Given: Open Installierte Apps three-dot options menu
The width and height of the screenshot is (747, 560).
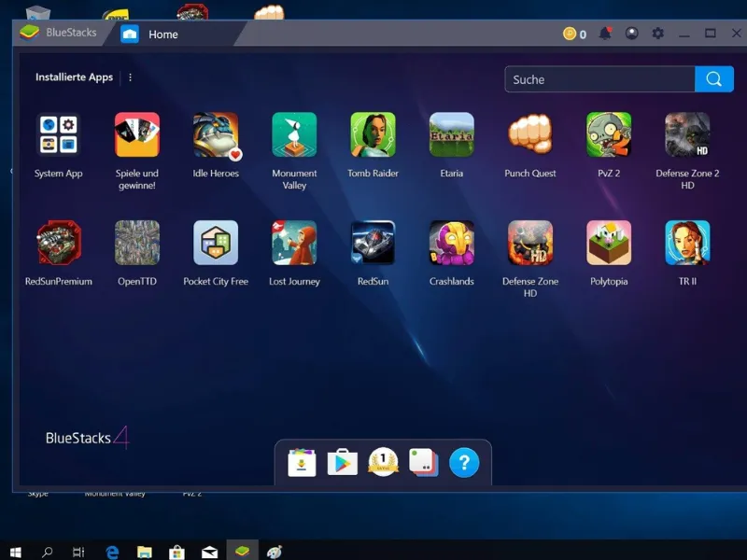Looking at the screenshot, I should [130, 77].
